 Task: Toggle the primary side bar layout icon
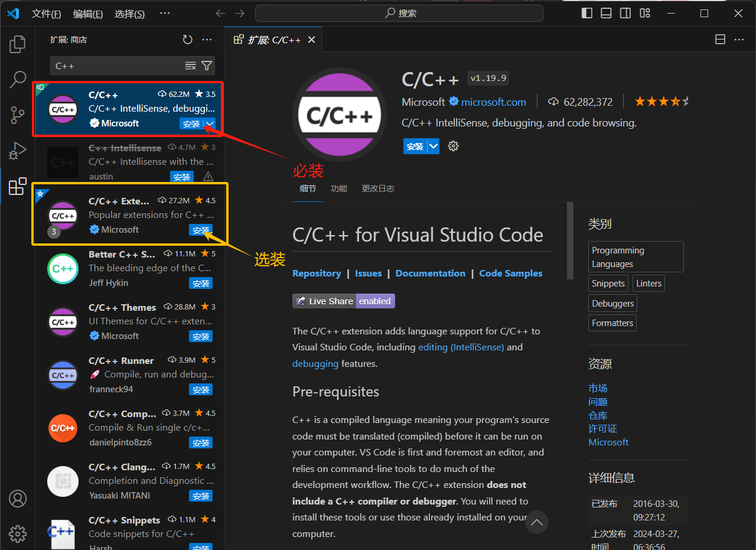587,13
